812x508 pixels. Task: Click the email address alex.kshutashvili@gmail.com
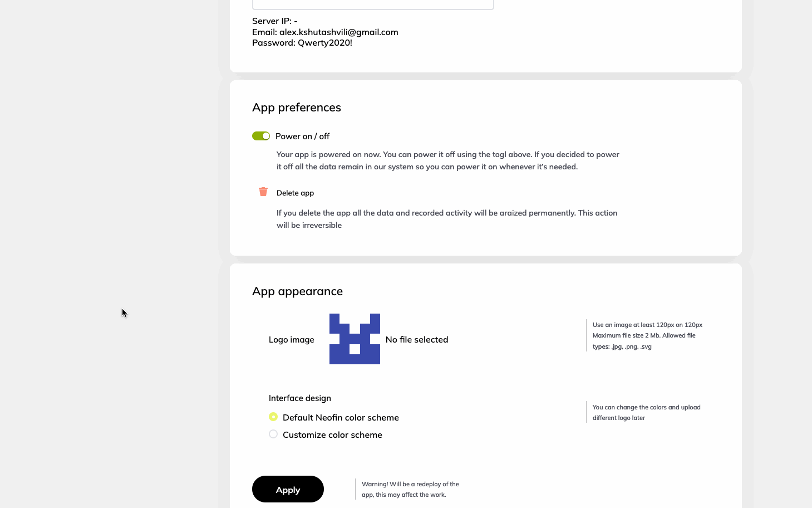[338, 32]
